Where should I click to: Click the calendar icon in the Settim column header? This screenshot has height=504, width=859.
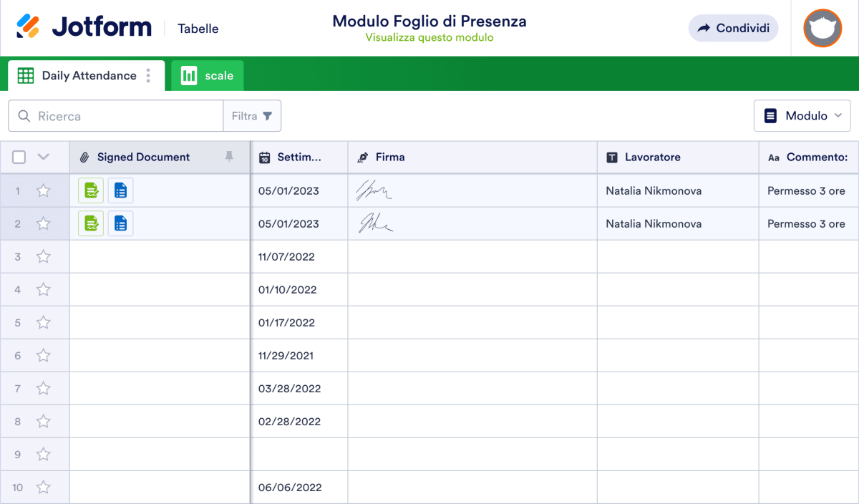point(266,157)
